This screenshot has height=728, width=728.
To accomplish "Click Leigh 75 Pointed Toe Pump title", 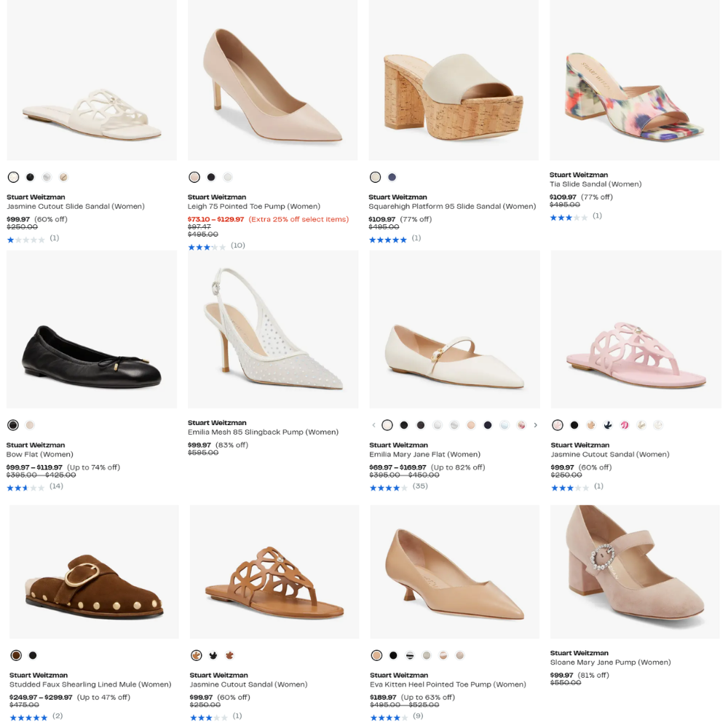I will click(x=253, y=207).
